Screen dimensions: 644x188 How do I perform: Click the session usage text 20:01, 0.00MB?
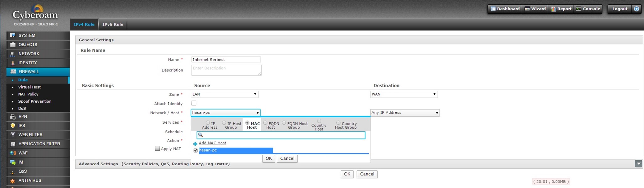point(551,182)
